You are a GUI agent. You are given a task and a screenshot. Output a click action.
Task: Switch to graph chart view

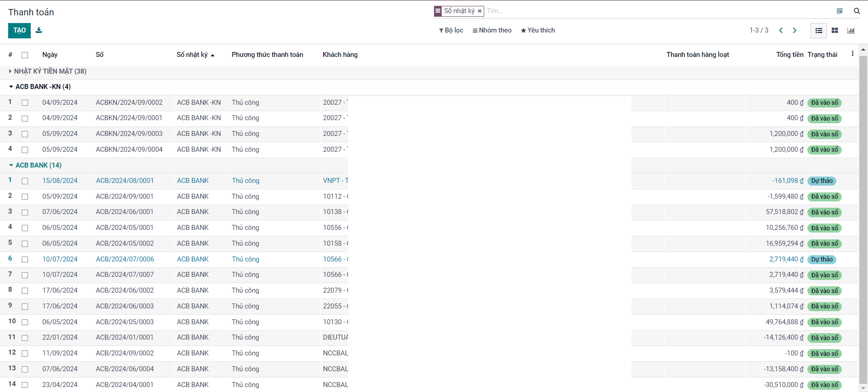click(851, 30)
